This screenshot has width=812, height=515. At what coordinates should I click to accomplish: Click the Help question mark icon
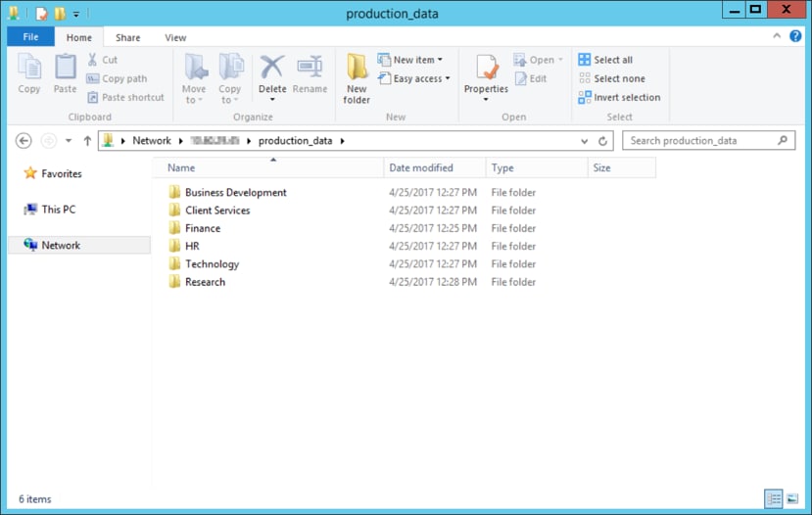795,37
